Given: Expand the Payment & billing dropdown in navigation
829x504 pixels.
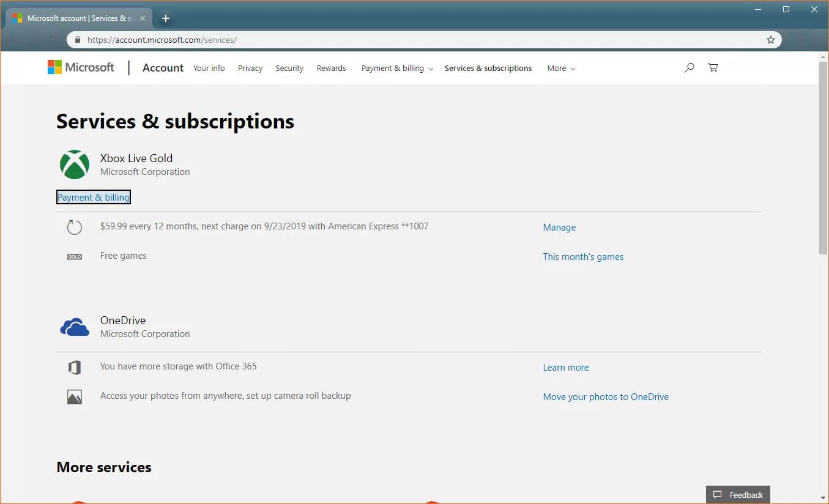Looking at the screenshot, I should click(397, 69).
